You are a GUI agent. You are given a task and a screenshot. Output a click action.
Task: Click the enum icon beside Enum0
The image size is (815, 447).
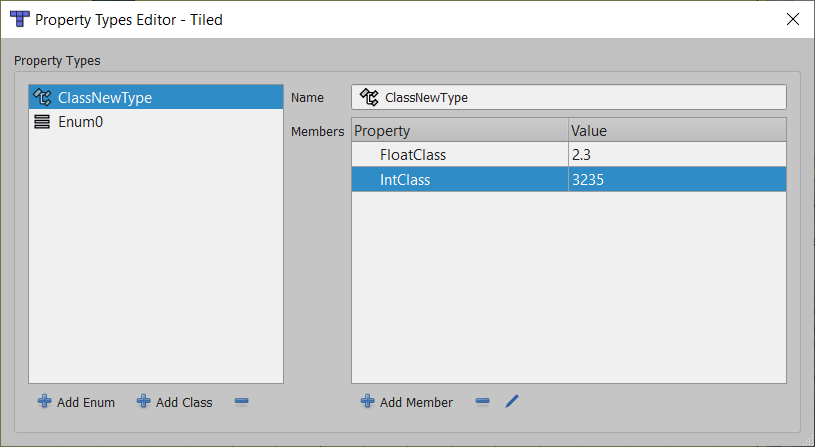pos(42,122)
